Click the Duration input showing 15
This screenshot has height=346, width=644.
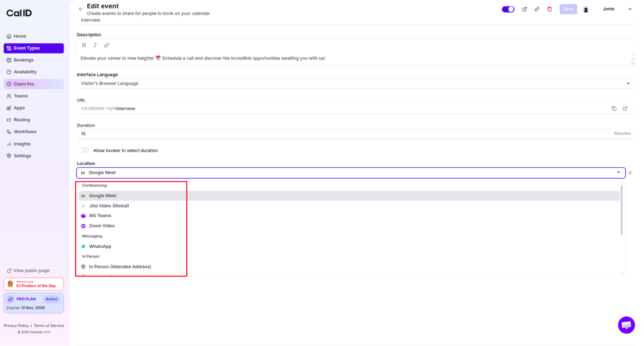point(356,134)
